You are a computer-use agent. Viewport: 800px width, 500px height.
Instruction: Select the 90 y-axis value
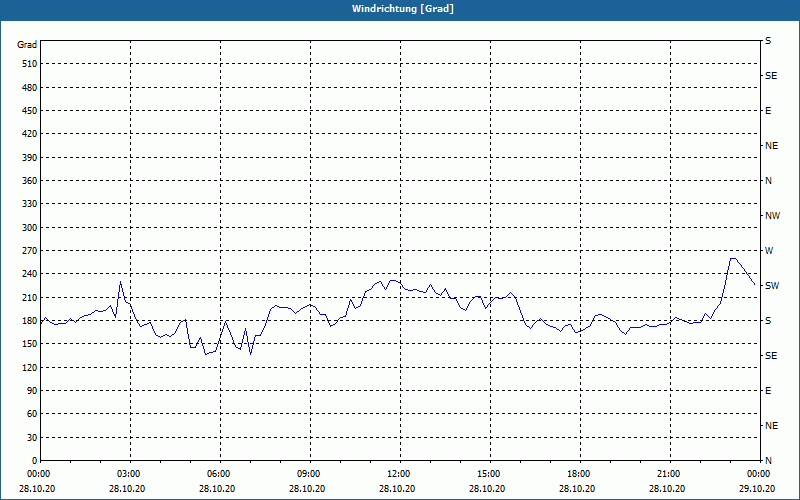click(32, 390)
